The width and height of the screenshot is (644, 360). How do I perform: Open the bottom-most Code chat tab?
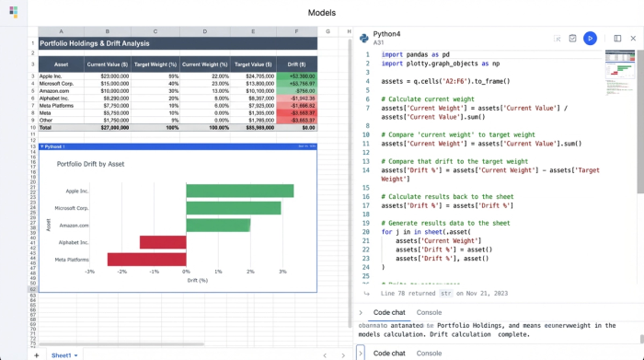[x=389, y=354]
